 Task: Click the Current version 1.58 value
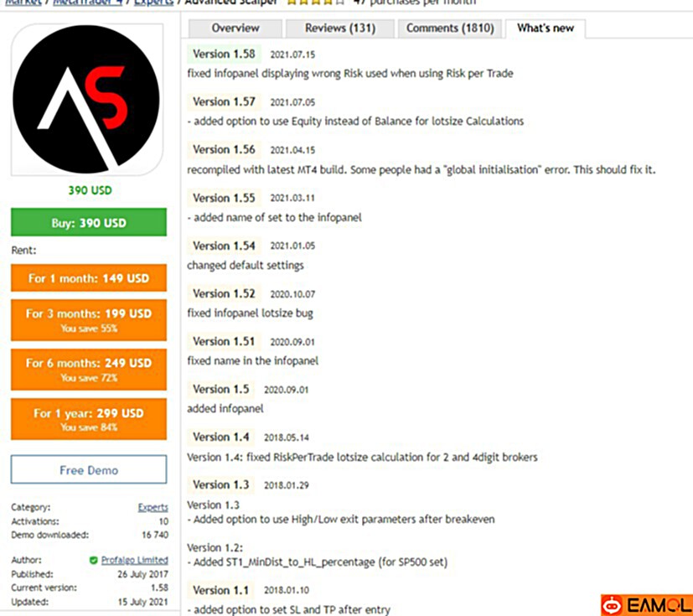159,588
